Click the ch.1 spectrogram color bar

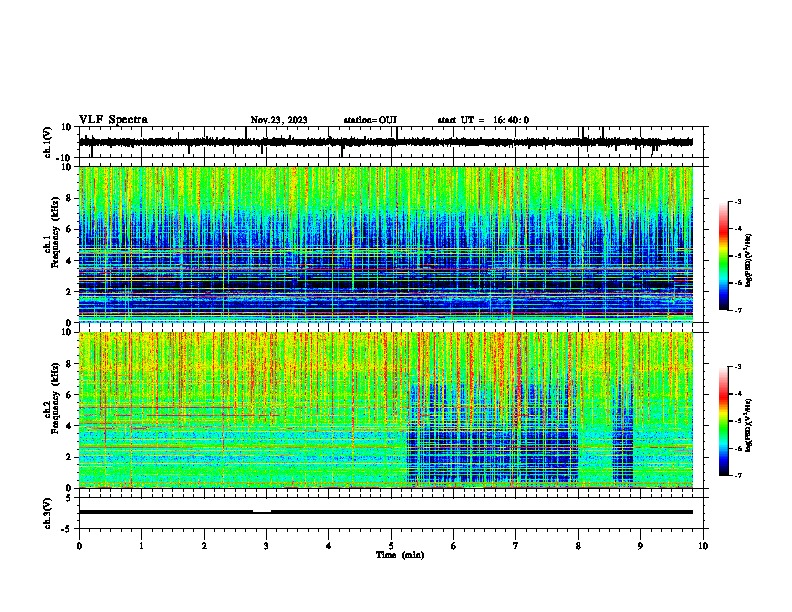click(724, 256)
